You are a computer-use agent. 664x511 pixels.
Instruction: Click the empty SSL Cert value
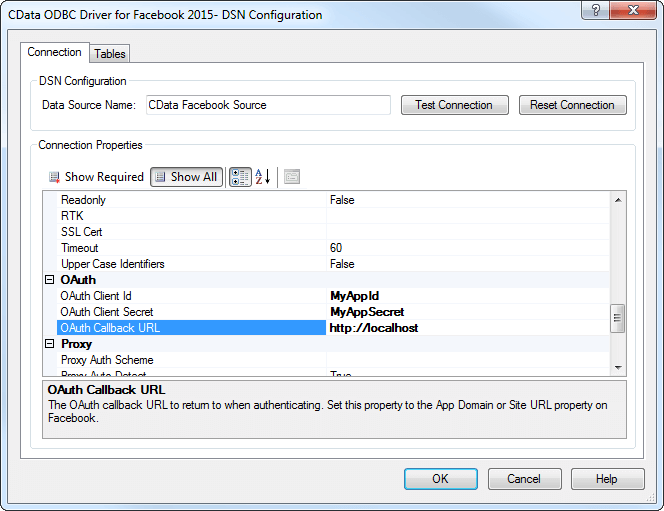click(x=468, y=232)
